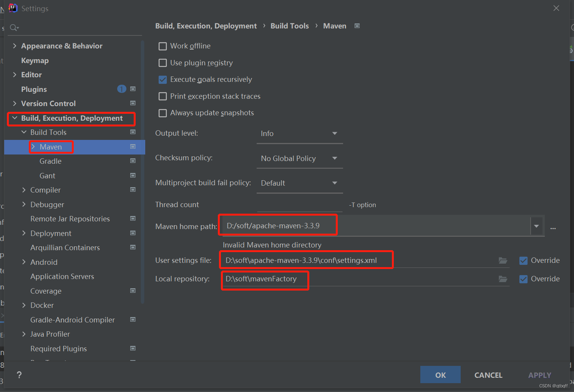Browse folder for Local repository

tap(503, 279)
